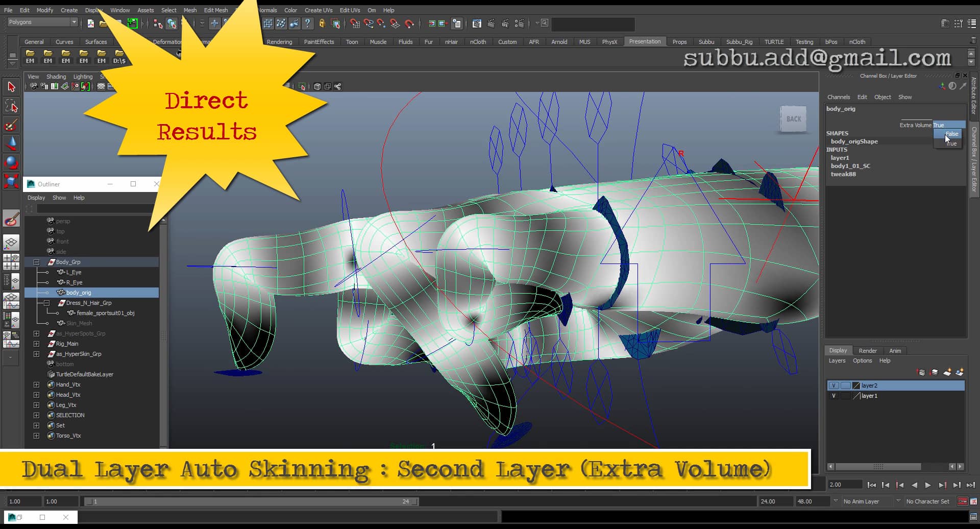
Task: Open the Polygons menu set dropdown
Action: (74, 22)
